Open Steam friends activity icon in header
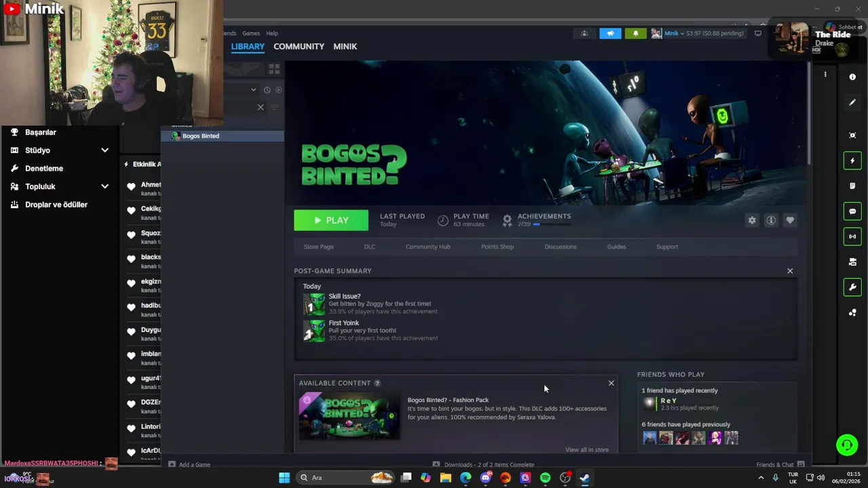 tap(584, 33)
